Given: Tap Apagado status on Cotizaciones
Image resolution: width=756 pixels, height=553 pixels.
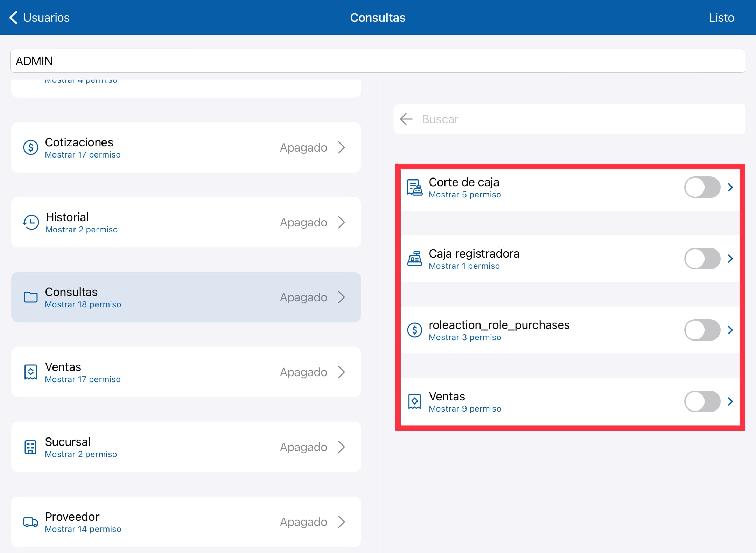Looking at the screenshot, I should 303,147.
